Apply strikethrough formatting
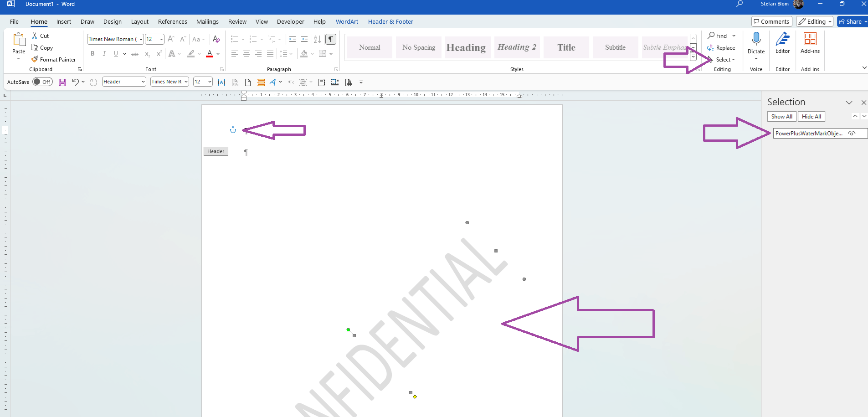Viewport: 868px width, 417px height. (x=134, y=54)
